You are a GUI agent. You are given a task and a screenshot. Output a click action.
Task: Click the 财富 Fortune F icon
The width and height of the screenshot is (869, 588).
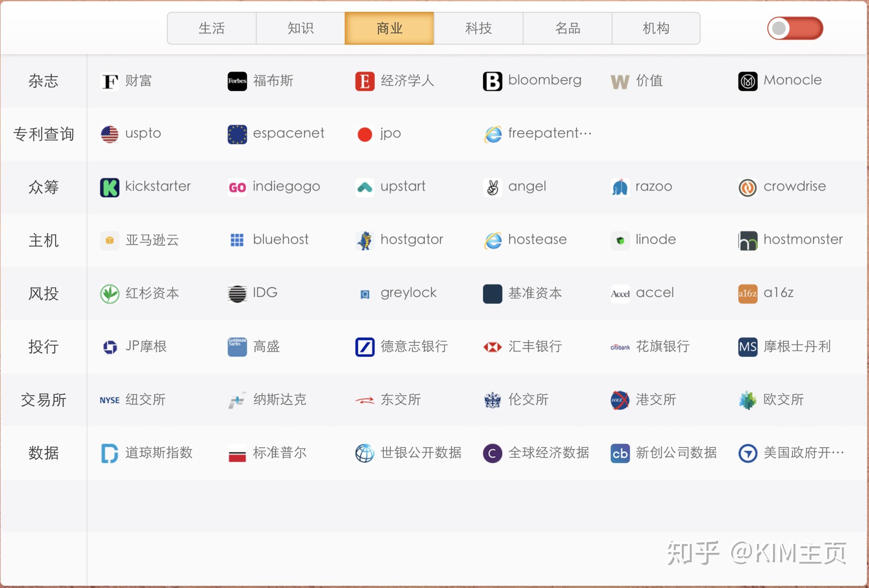(110, 81)
